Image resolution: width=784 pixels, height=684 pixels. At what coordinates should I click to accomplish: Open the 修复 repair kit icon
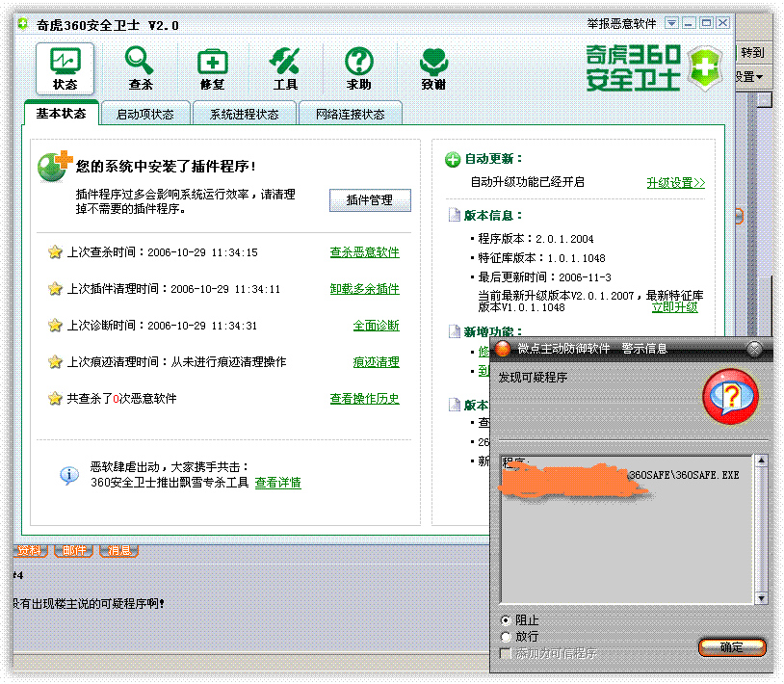coord(213,68)
